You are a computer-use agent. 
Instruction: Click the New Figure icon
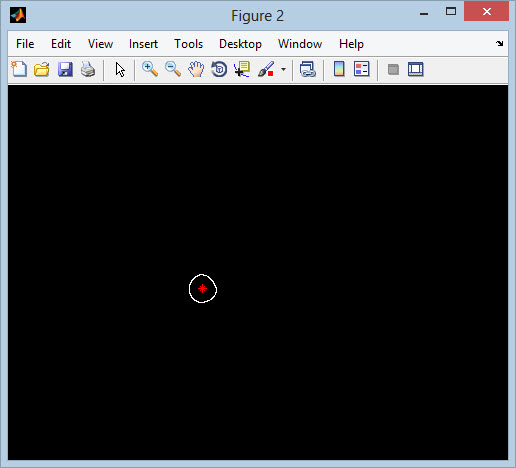19,69
